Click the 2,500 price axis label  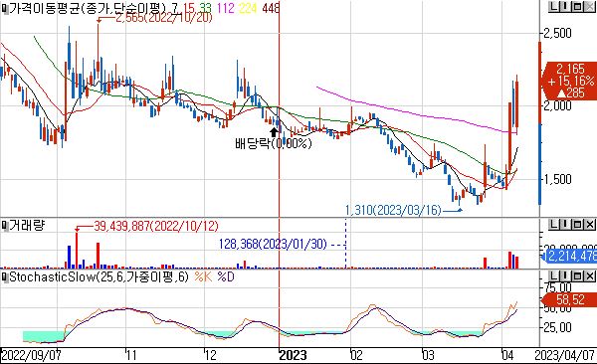(558, 33)
